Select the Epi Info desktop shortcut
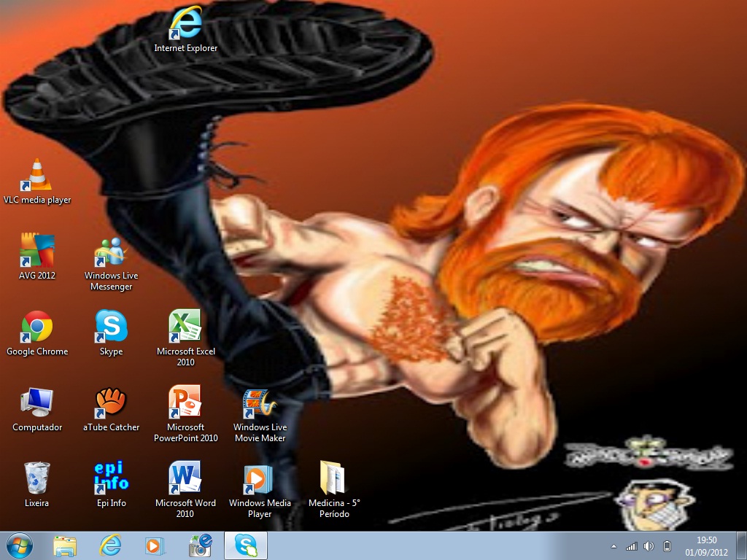 pos(111,485)
